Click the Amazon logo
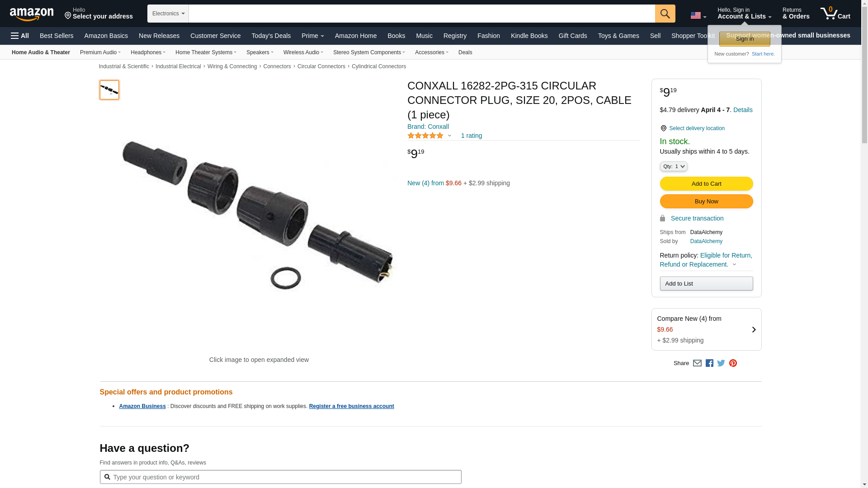 [x=32, y=14]
